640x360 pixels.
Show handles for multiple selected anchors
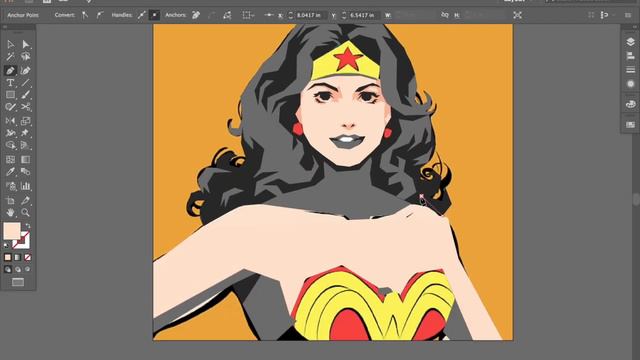(141, 15)
